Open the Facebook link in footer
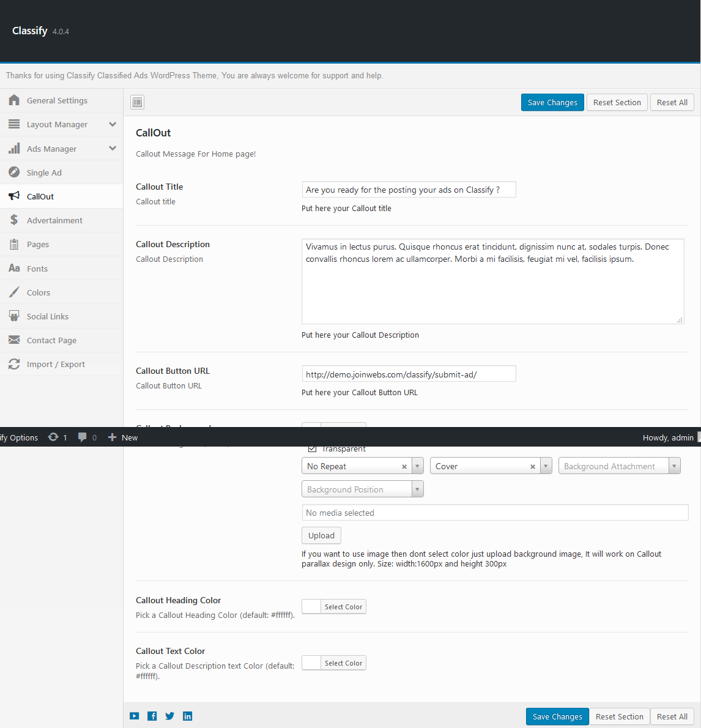 pos(152,716)
